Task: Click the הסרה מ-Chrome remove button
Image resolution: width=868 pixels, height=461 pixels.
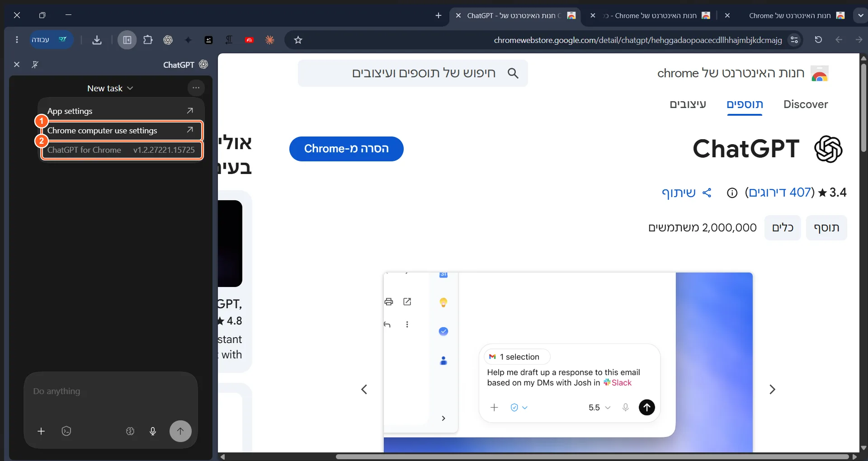Action: (x=346, y=149)
